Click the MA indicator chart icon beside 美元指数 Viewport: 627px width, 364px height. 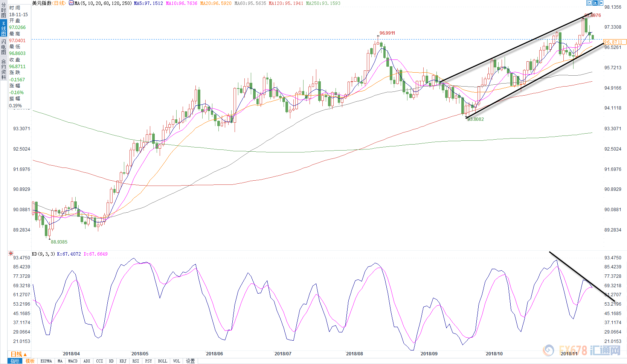(71, 3)
